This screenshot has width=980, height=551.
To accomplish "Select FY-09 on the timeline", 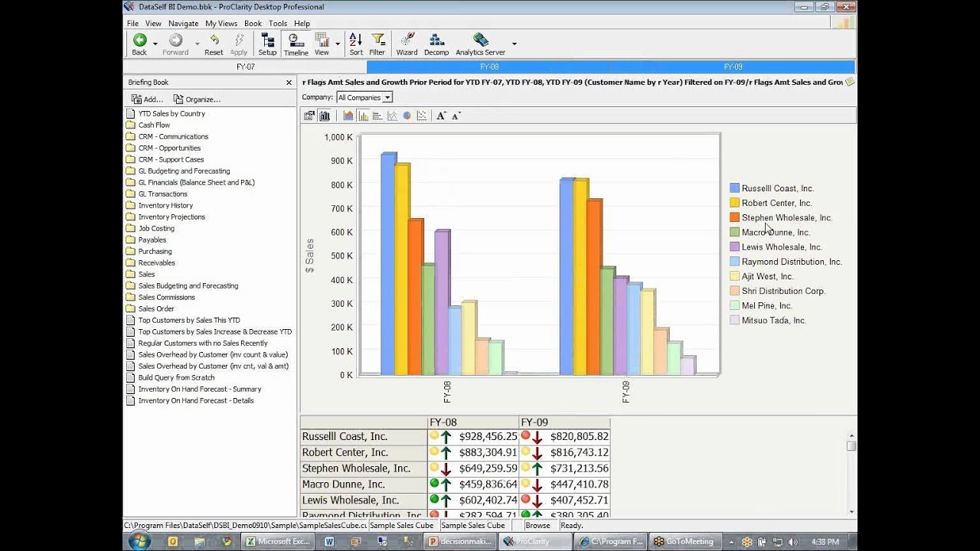I will (733, 67).
